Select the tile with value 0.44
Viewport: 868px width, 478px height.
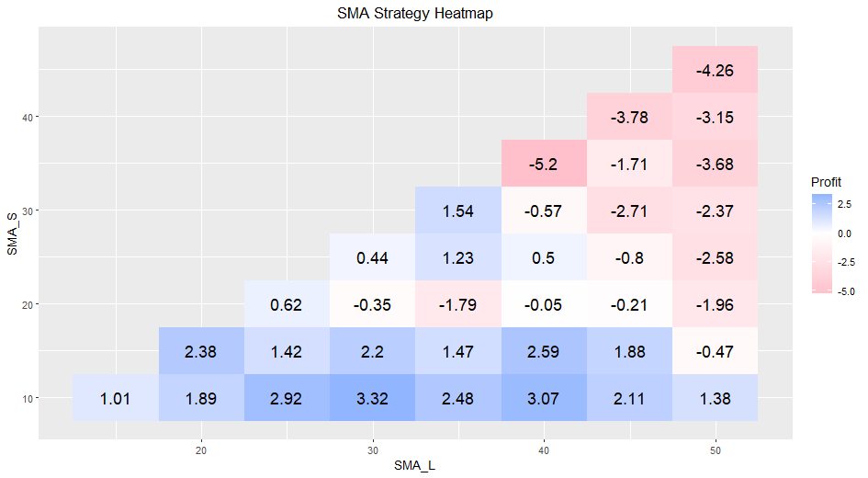click(x=373, y=257)
